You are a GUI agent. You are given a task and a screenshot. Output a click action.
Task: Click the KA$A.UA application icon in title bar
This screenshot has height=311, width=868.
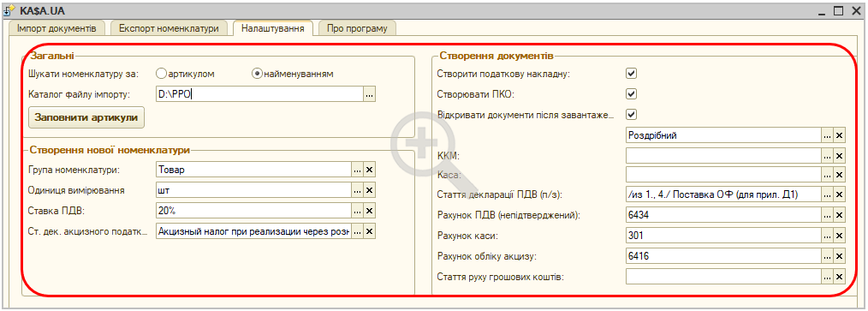point(9,10)
